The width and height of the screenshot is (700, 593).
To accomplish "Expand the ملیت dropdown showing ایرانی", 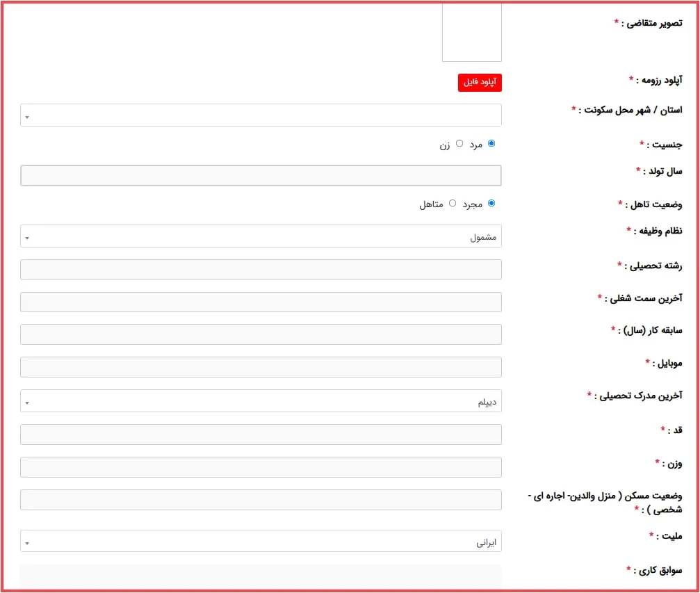I will pos(261,542).
